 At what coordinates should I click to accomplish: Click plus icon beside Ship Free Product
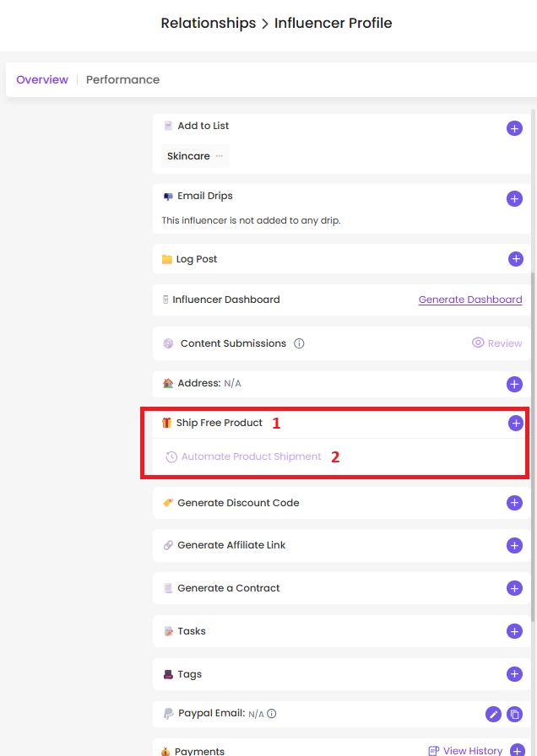pos(516,424)
